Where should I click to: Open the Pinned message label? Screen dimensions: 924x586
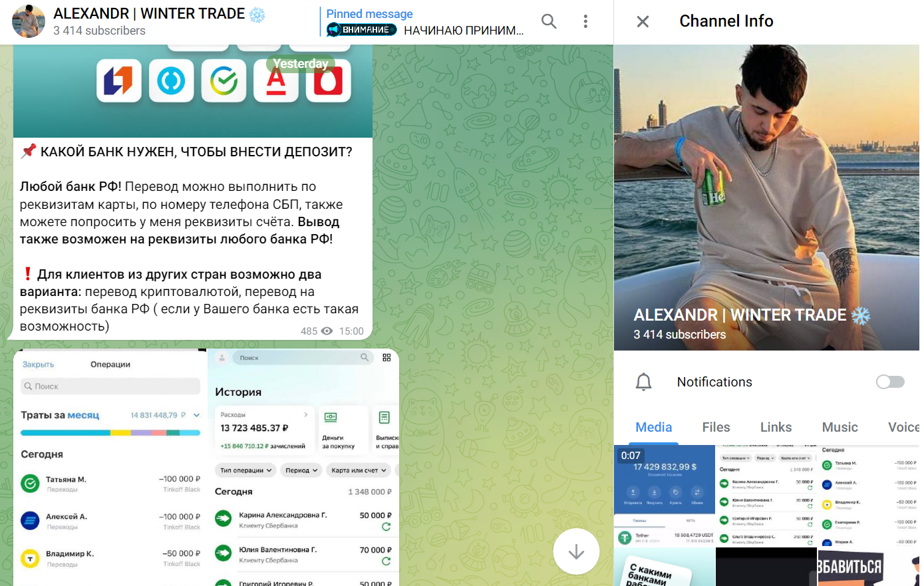(x=369, y=14)
